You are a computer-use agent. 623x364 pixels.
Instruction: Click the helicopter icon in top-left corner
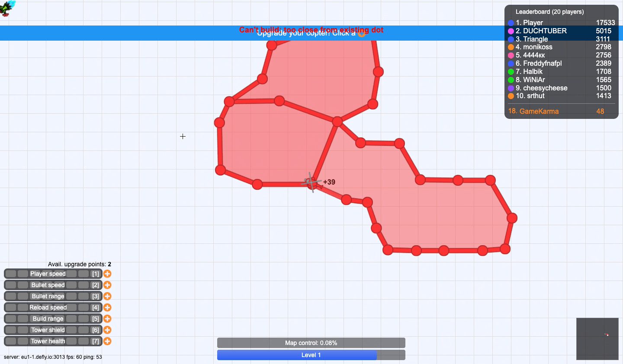point(7,8)
